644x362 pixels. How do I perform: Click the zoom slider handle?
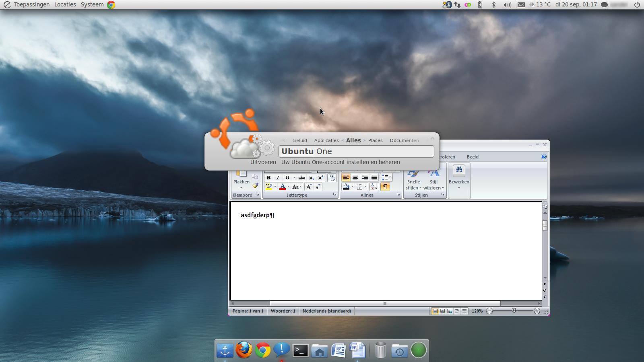pos(514,311)
